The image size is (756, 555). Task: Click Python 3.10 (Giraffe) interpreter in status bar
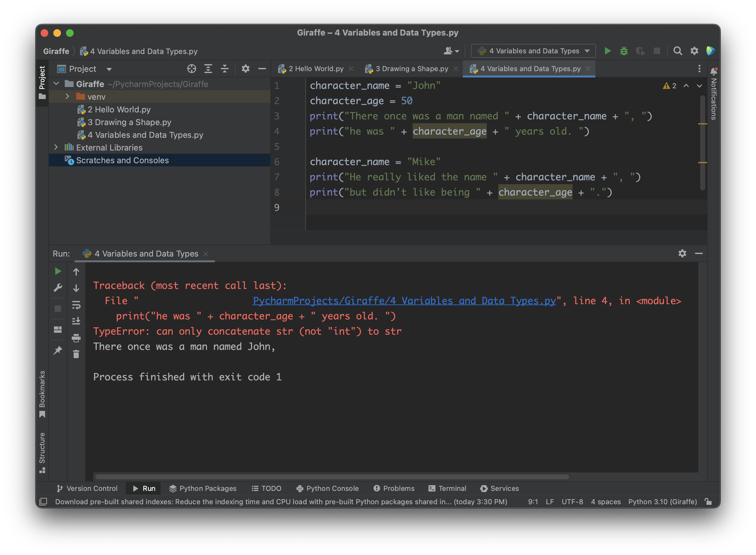[x=662, y=502]
